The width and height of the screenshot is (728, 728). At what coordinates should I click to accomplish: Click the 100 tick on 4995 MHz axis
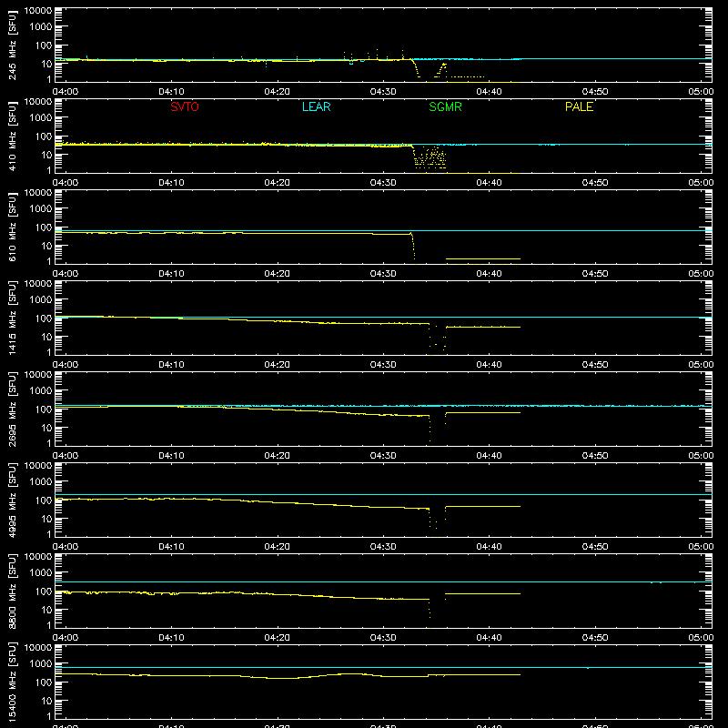44,500
